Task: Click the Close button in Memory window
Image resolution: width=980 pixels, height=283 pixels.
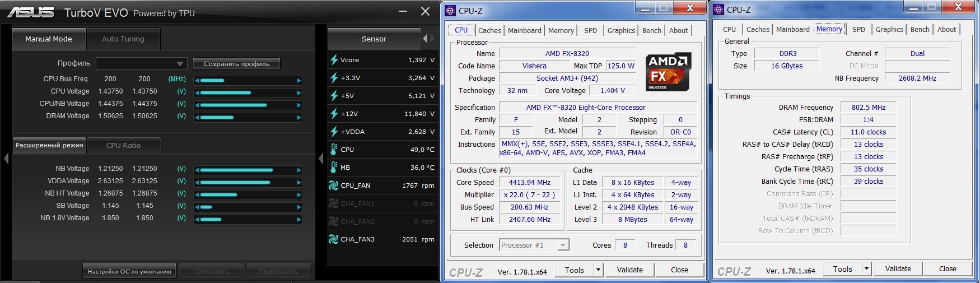Action: pyautogui.click(x=948, y=269)
